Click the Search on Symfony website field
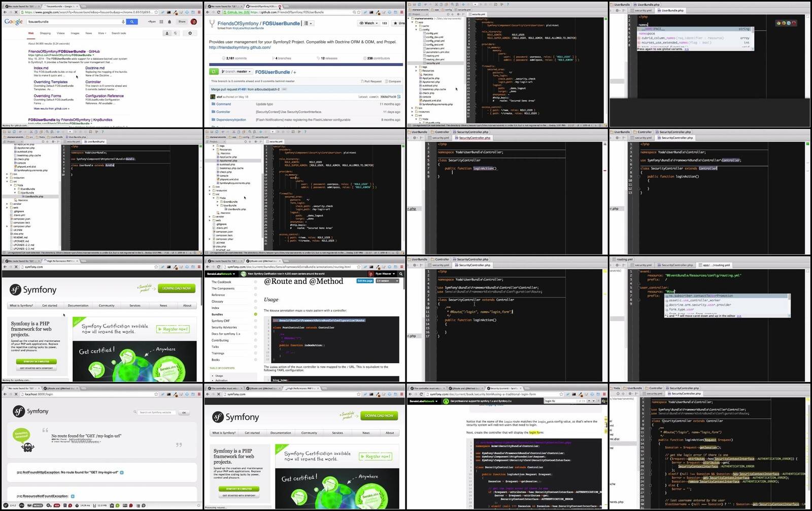Image resolution: width=812 pixels, height=511 pixels. tap(156, 412)
